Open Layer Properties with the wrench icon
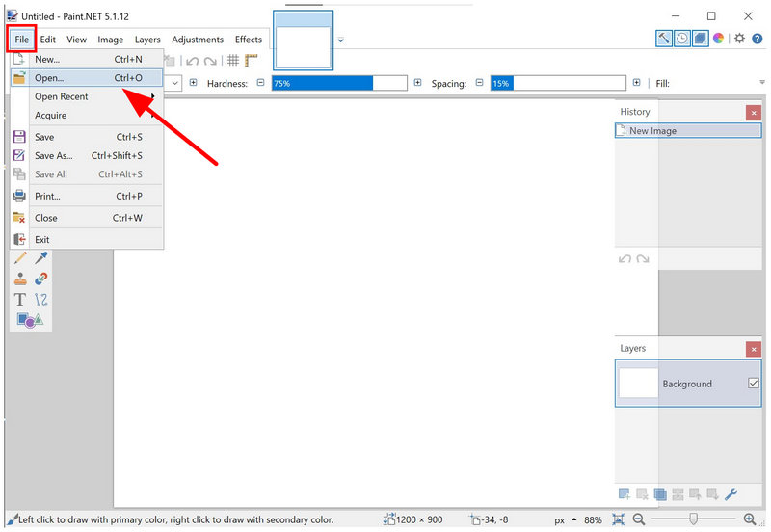 pos(731,493)
